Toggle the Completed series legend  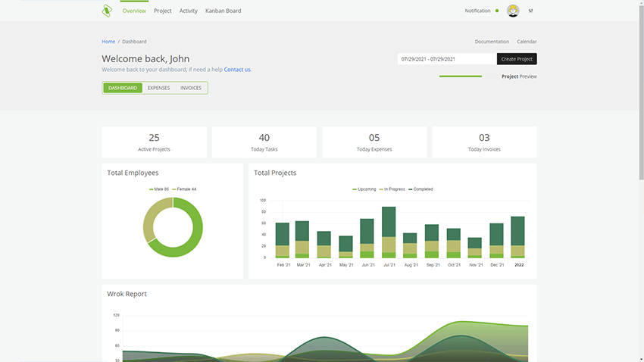tap(420, 189)
